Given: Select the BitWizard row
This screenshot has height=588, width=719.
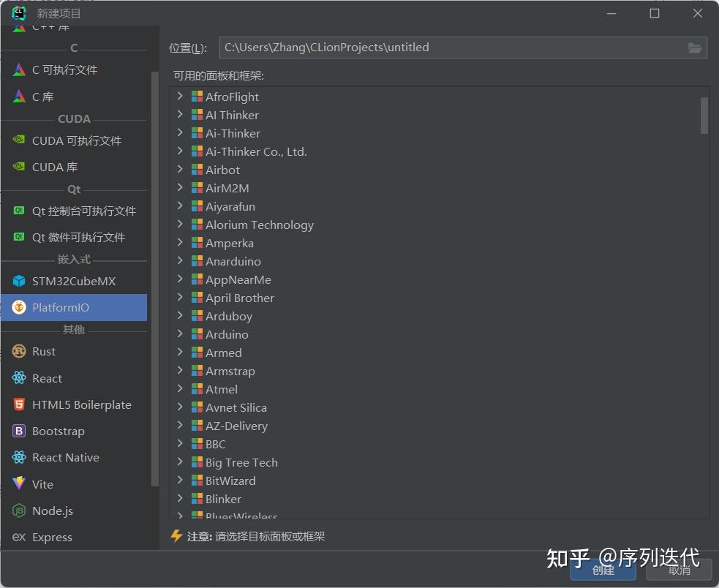Looking at the screenshot, I should coord(439,480).
